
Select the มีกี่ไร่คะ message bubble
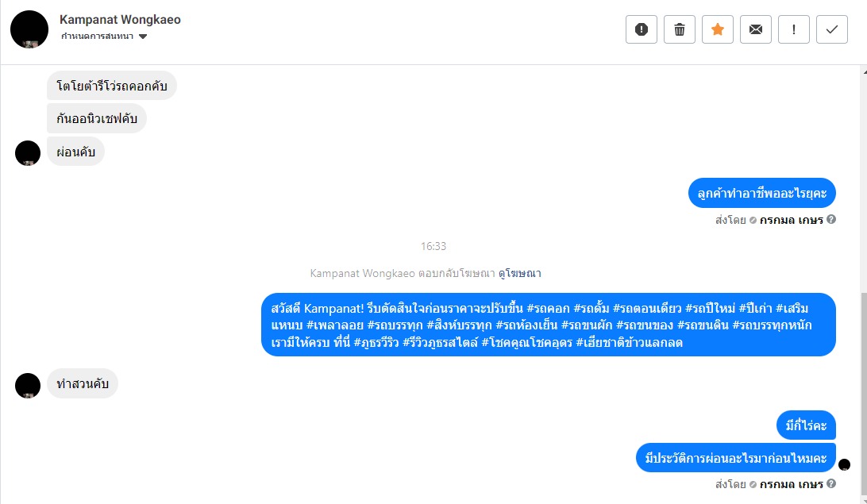pos(806,425)
